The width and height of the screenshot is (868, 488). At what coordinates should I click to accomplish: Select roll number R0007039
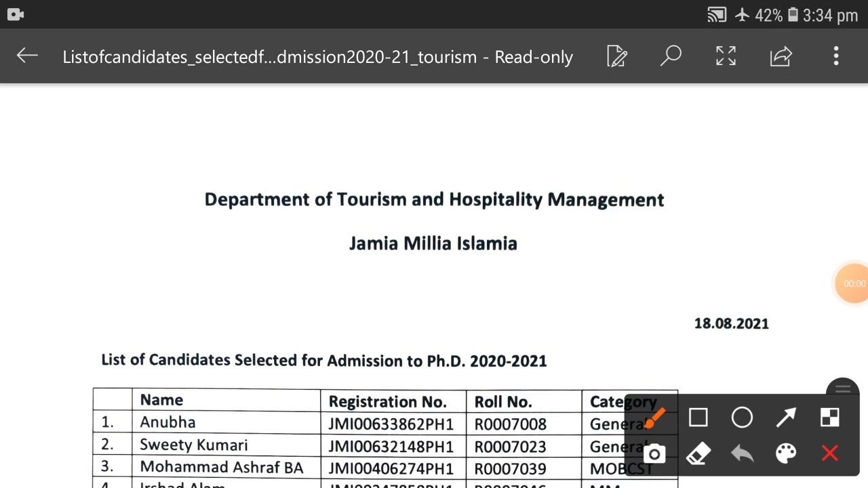click(510, 469)
